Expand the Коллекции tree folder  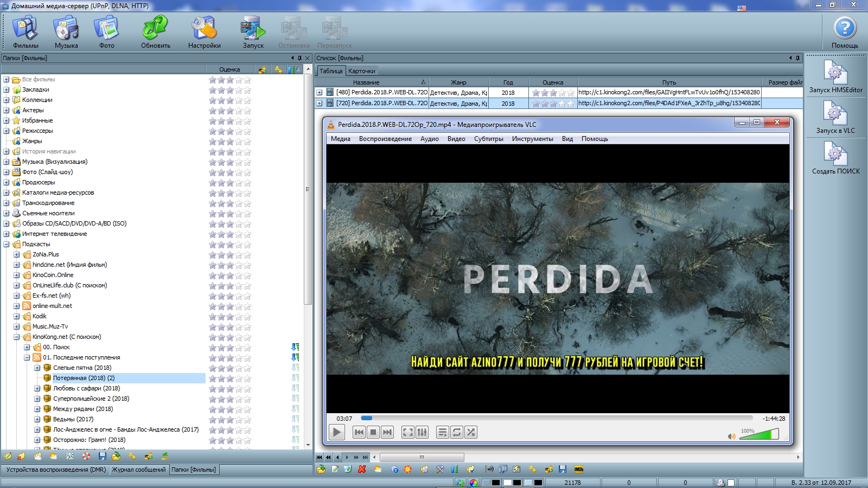point(7,100)
